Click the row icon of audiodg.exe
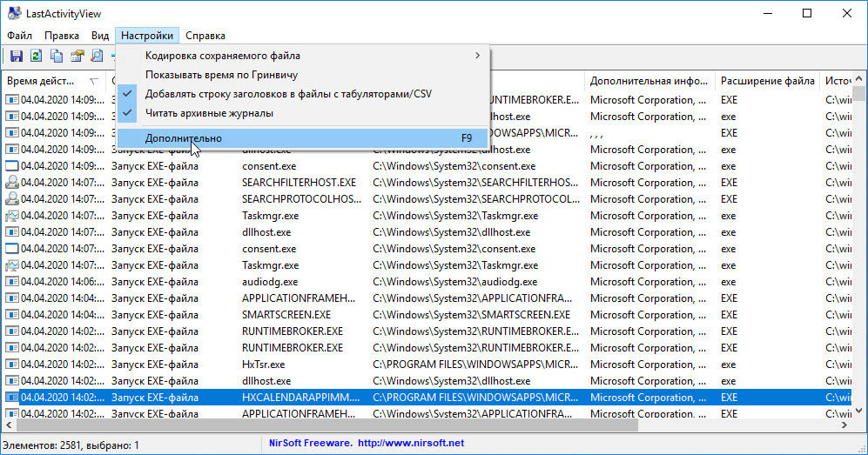This screenshot has width=868, height=455. tap(11, 282)
